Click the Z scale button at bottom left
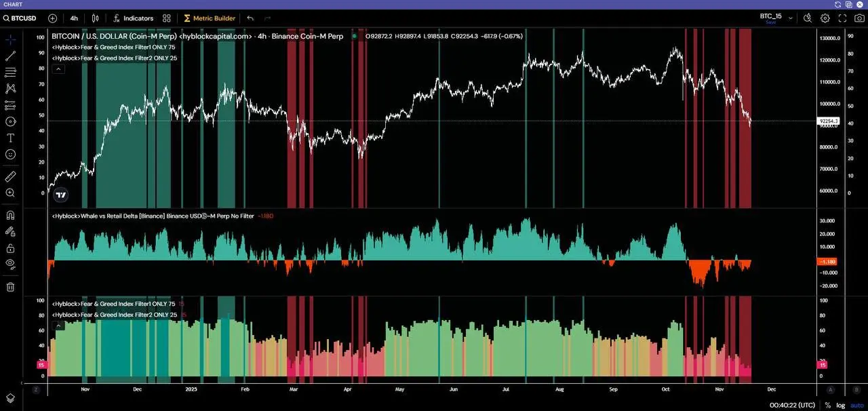Viewport: 868px width, 411px height. 35,389
